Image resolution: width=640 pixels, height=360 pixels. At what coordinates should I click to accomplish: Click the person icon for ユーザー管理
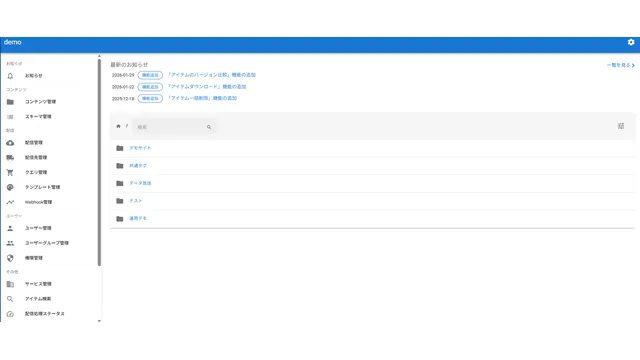coord(10,228)
